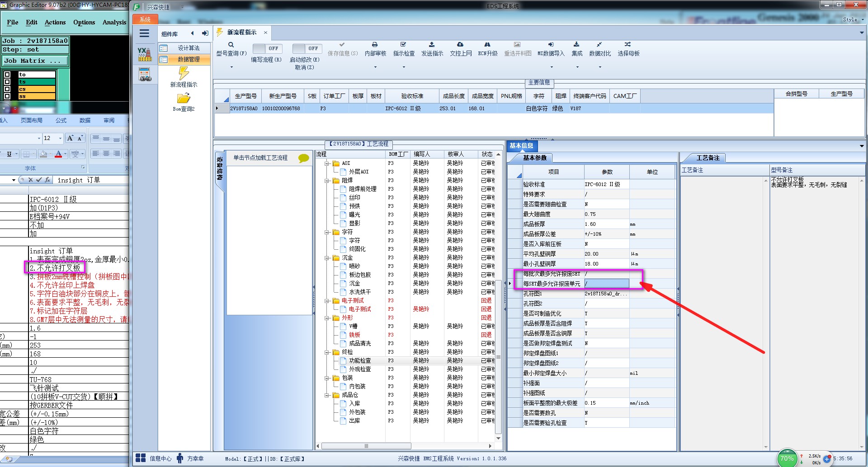Open Bom查询2 folder component
This screenshot has height=467, width=868.
(184, 102)
